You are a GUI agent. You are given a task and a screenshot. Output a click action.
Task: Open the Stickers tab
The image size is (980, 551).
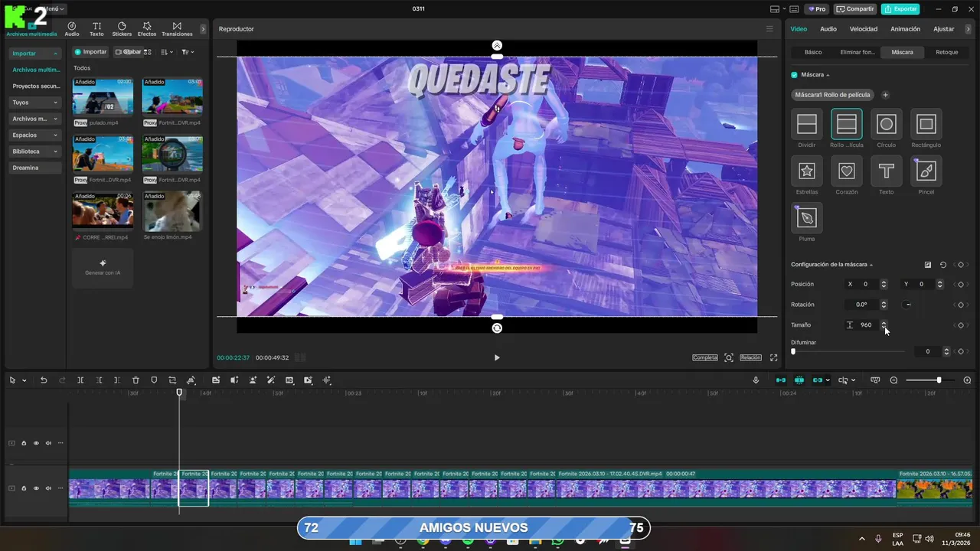coord(122,29)
